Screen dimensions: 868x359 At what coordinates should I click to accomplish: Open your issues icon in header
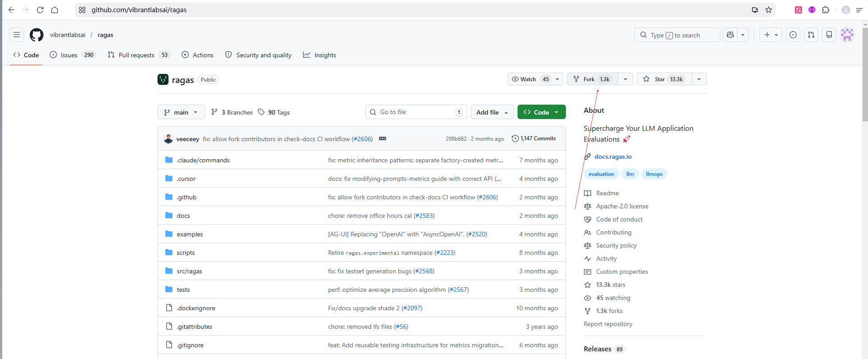793,35
